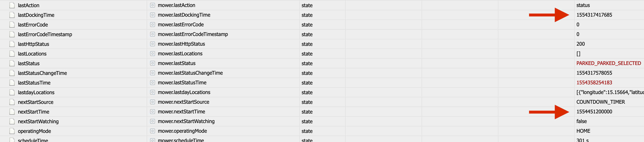Select the lastStatusChangeTime object entry
The image size is (644, 142).
[43, 73]
